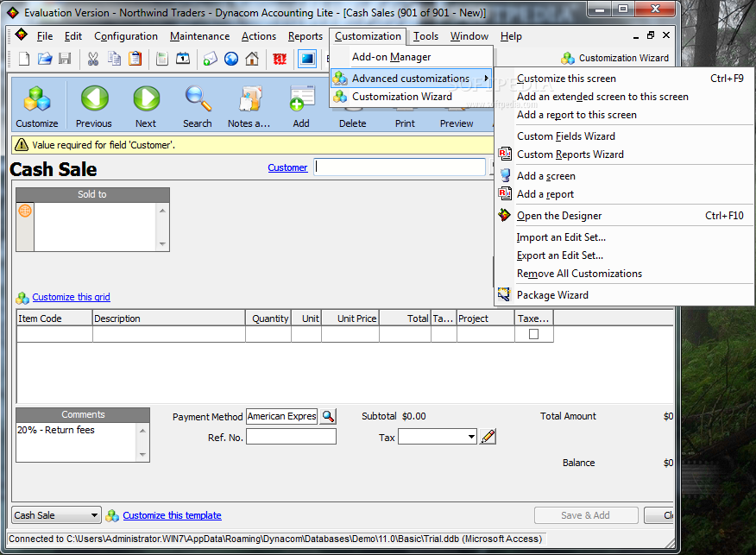
Task: Select Custom Reports Wizard
Action: coord(624,155)
